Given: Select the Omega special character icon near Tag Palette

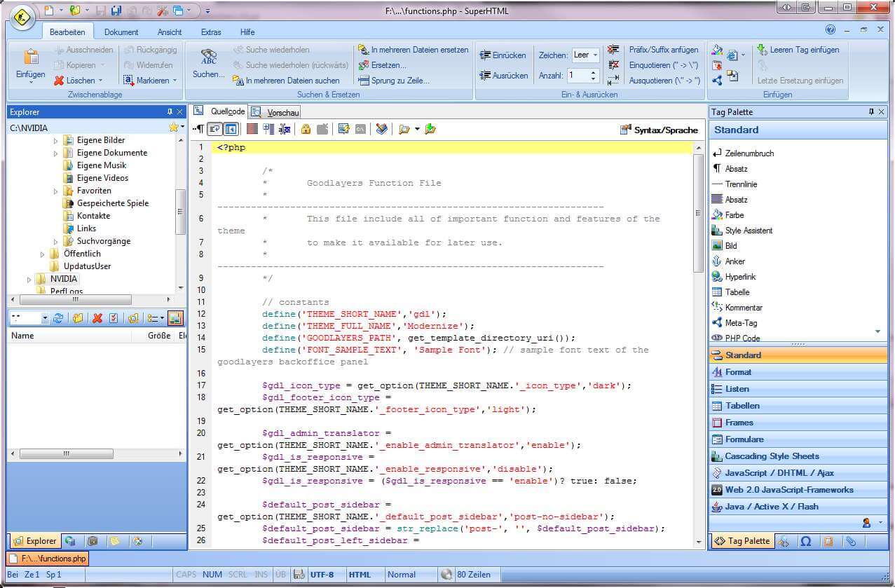Looking at the screenshot, I should (x=807, y=540).
